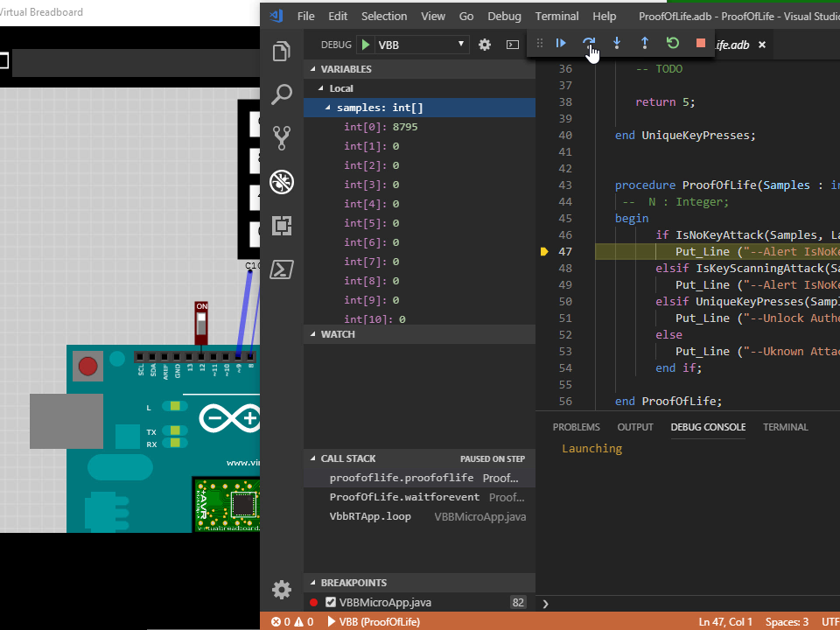Click Continue in the debug toolbar
The width and height of the screenshot is (840, 630).
point(561,43)
